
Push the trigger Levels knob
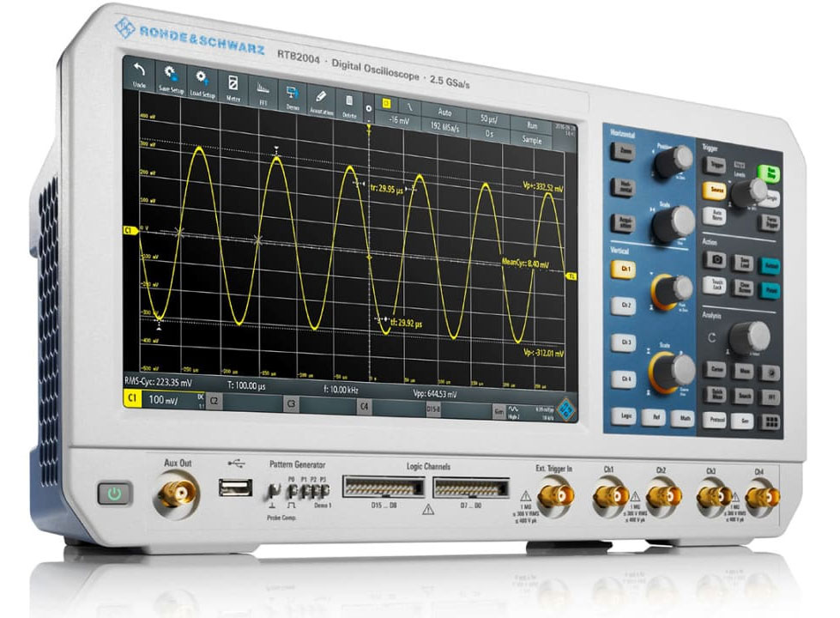click(749, 193)
